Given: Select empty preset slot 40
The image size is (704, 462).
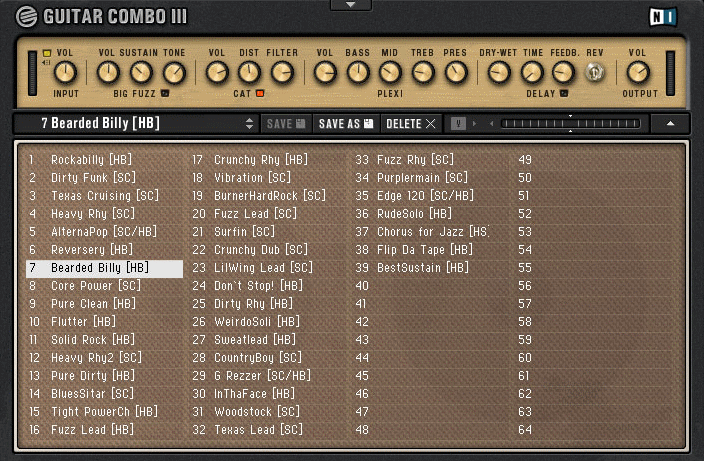Looking at the screenshot, I should (431, 286).
